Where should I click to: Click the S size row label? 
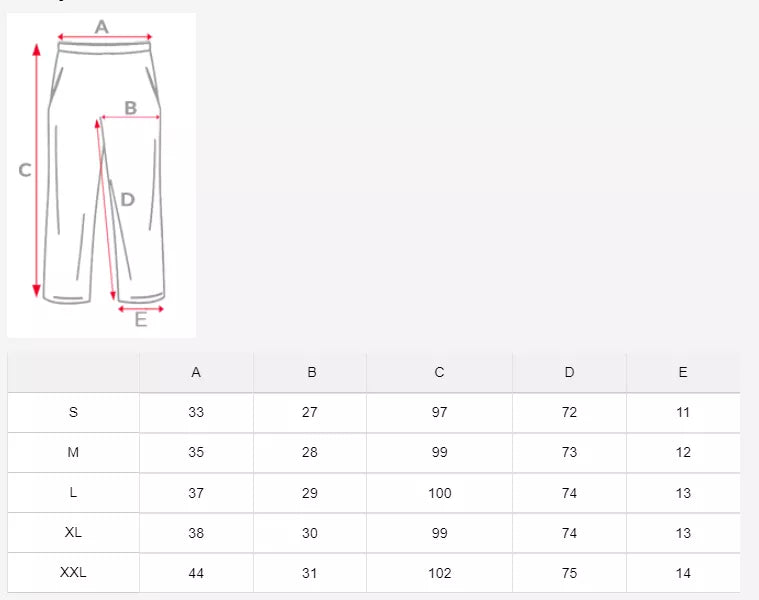(73, 412)
